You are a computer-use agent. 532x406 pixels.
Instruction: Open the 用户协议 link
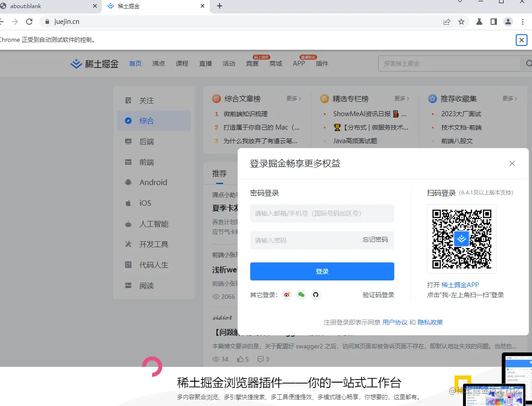[395, 322]
